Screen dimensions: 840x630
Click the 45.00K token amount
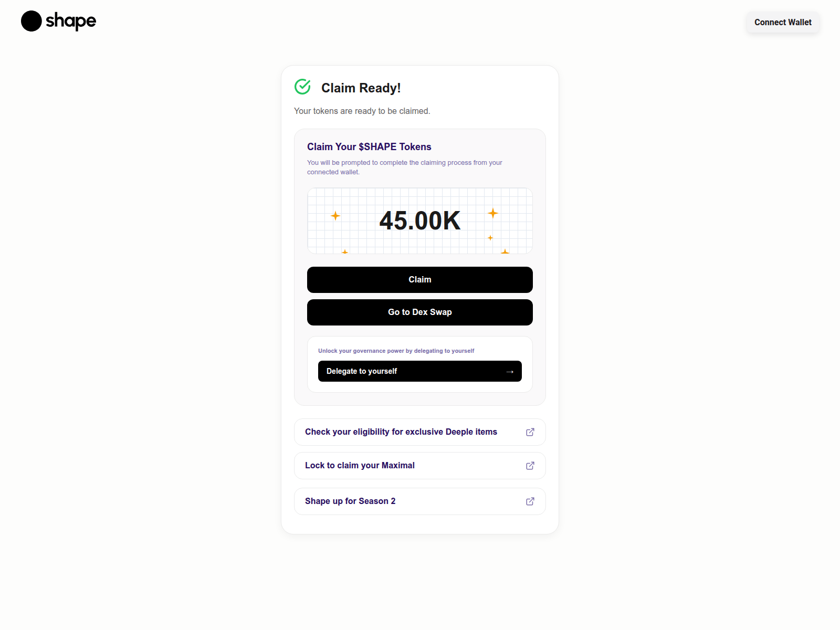coord(420,220)
